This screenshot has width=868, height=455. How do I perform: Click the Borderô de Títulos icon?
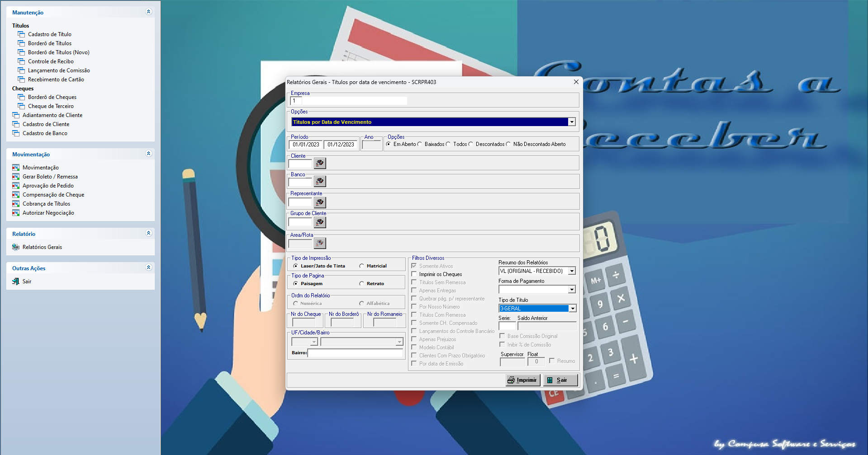tap(21, 43)
